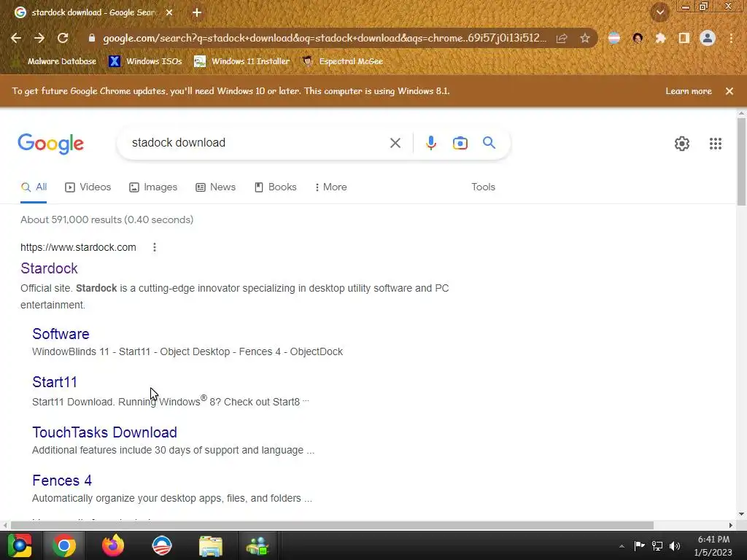Open the Action Center flag icon

(639, 545)
